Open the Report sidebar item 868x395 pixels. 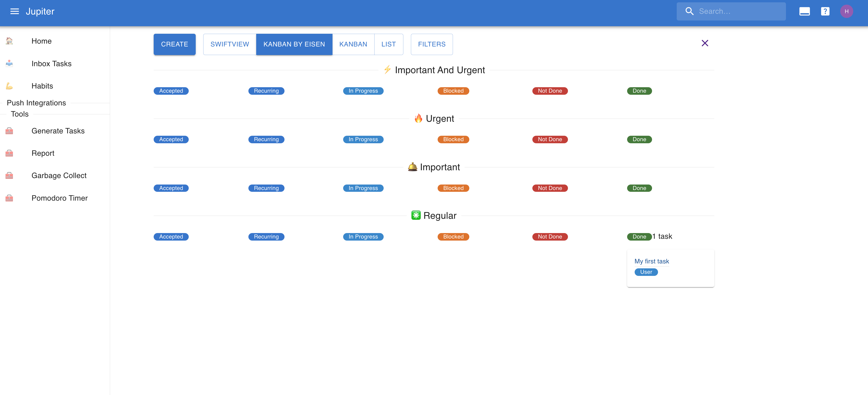(x=43, y=153)
